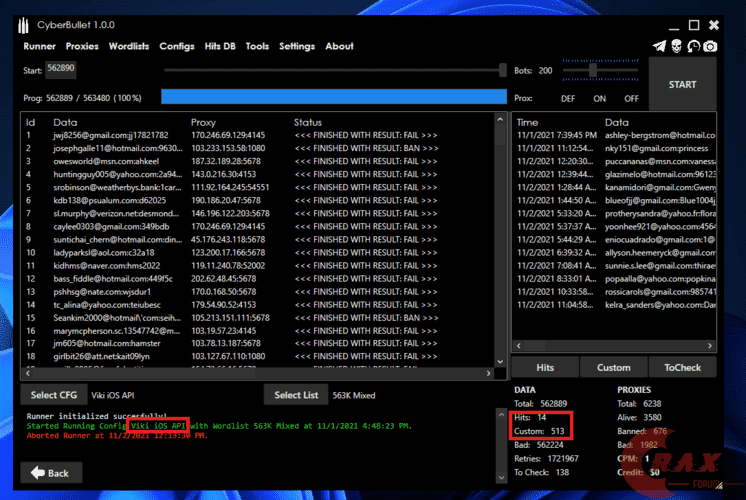The height and width of the screenshot is (500, 746).
Task: Go back using the Back button
Action: tap(52, 472)
